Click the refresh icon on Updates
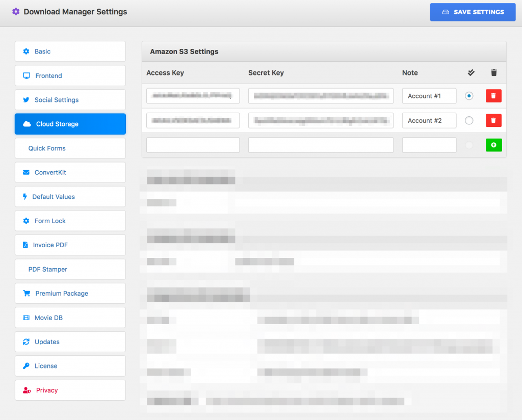This screenshot has width=522, height=420. [26, 342]
